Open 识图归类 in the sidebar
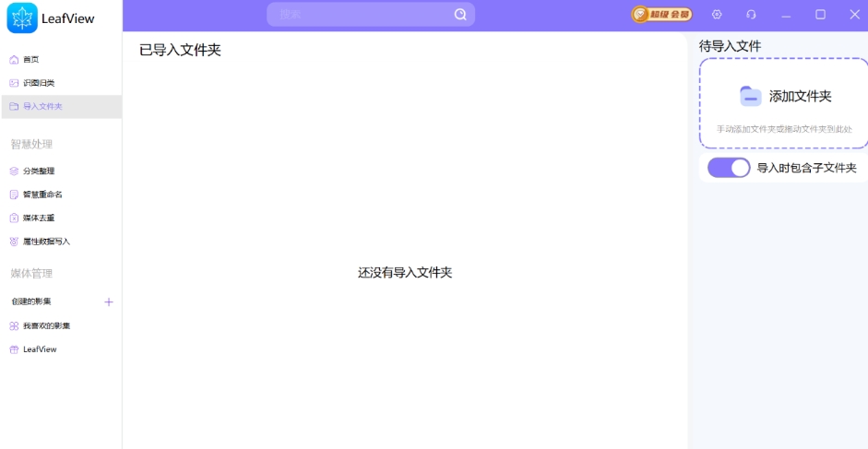 point(62,83)
